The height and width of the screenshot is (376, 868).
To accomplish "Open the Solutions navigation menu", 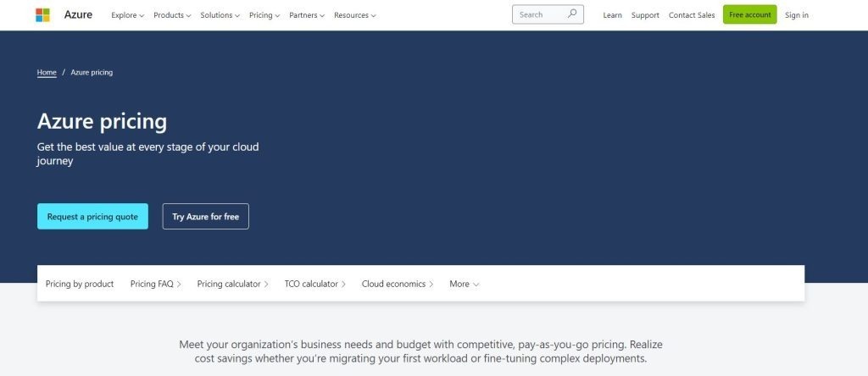I will point(220,15).
